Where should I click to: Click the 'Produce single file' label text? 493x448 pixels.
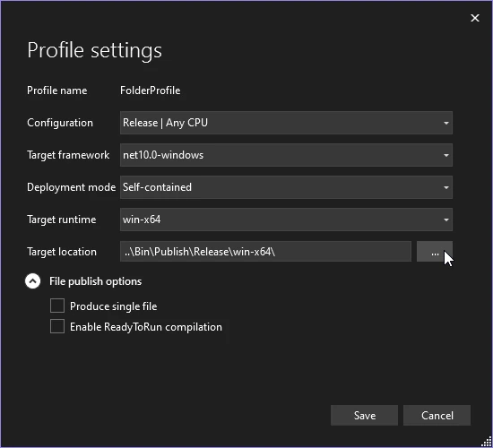(113, 306)
